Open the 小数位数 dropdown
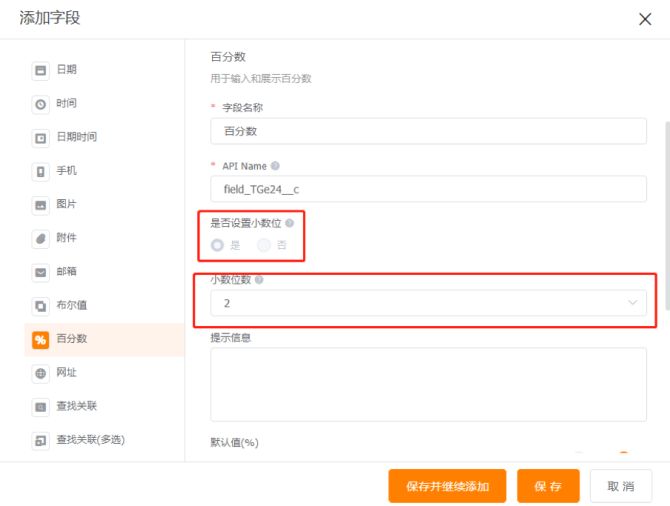670x506 pixels. pos(428,303)
